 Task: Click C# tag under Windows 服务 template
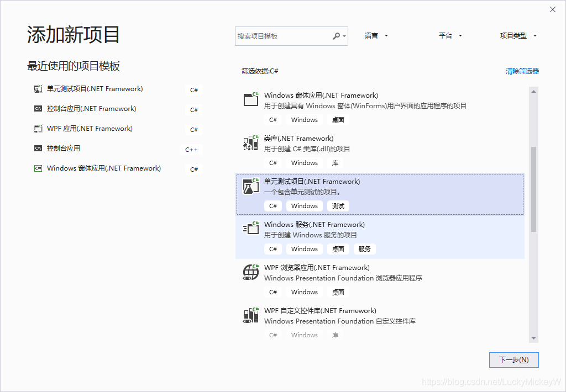coord(273,249)
